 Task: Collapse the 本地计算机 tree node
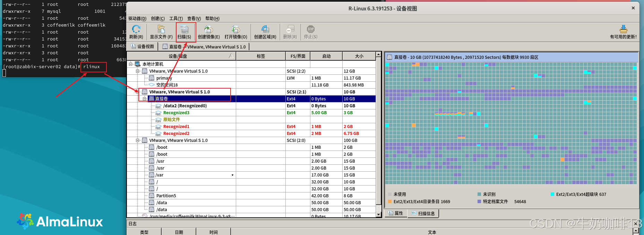click(131, 64)
